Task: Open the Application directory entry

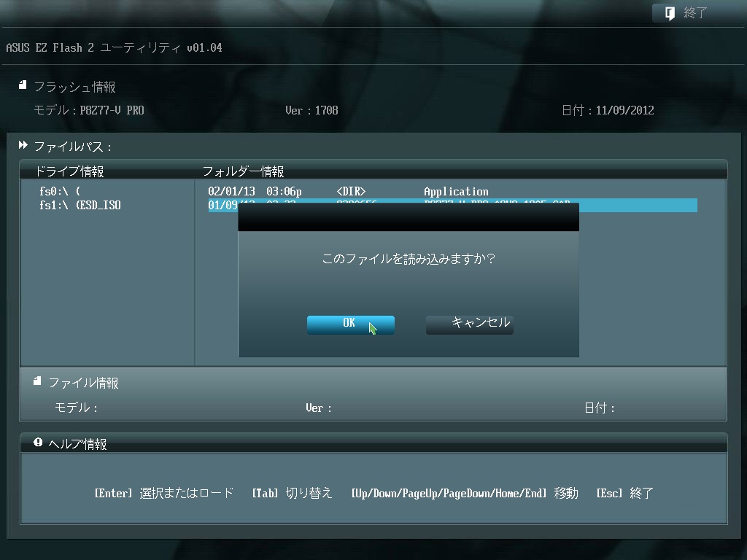Action: tap(455, 191)
